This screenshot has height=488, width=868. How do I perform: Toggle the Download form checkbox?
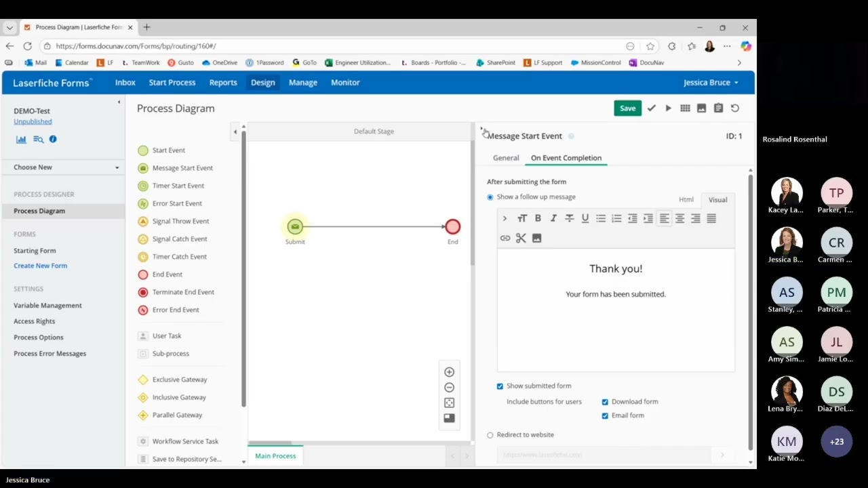pyautogui.click(x=605, y=402)
